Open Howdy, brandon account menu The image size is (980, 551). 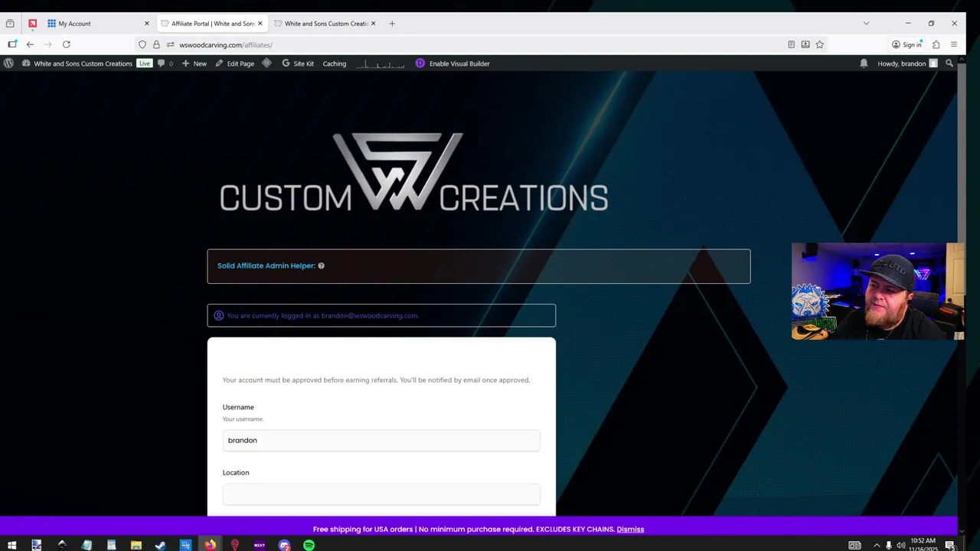[x=907, y=64]
